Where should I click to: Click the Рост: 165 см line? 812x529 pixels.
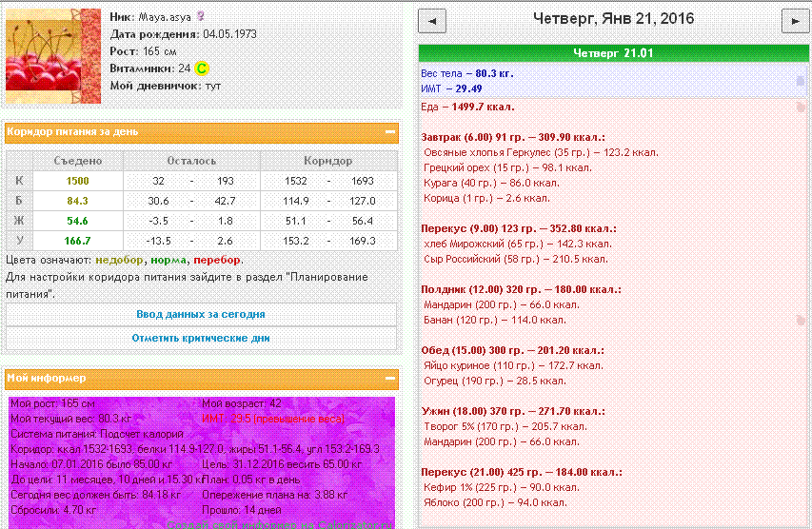click(x=144, y=51)
